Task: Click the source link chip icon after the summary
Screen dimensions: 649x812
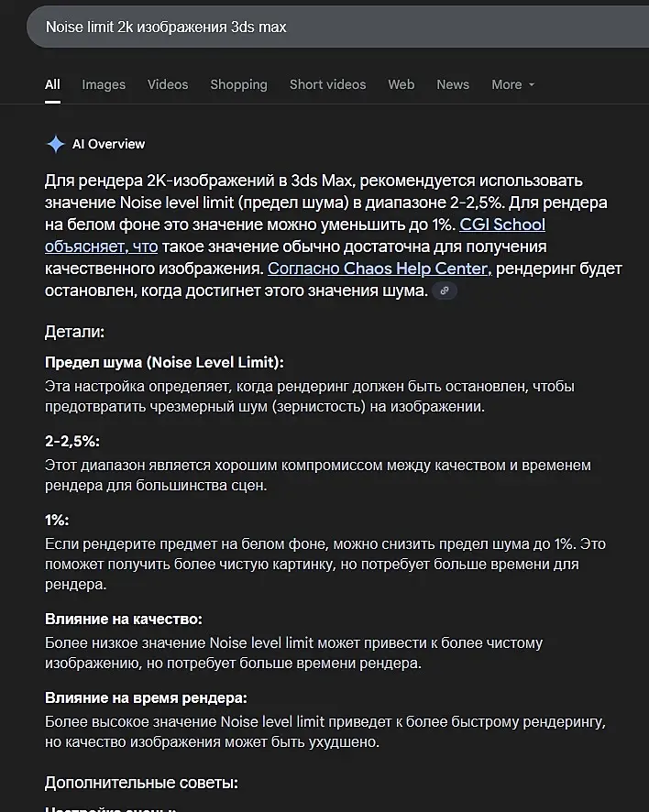Action: [445, 291]
